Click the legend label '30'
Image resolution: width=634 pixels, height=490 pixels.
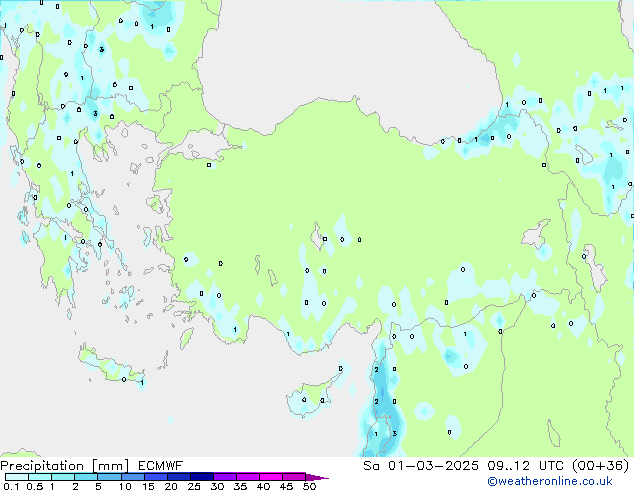217,486
